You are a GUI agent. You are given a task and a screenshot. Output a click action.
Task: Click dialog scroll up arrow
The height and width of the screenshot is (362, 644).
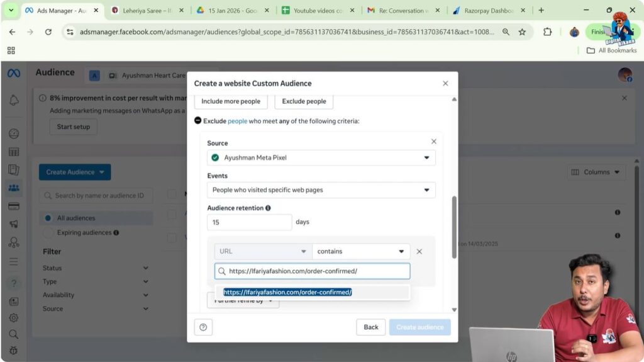[454, 99]
